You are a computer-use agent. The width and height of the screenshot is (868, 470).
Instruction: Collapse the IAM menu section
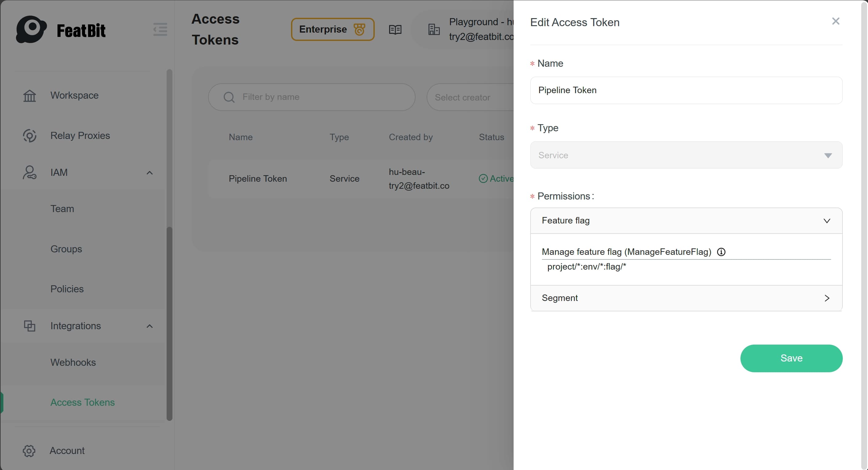[150, 173]
